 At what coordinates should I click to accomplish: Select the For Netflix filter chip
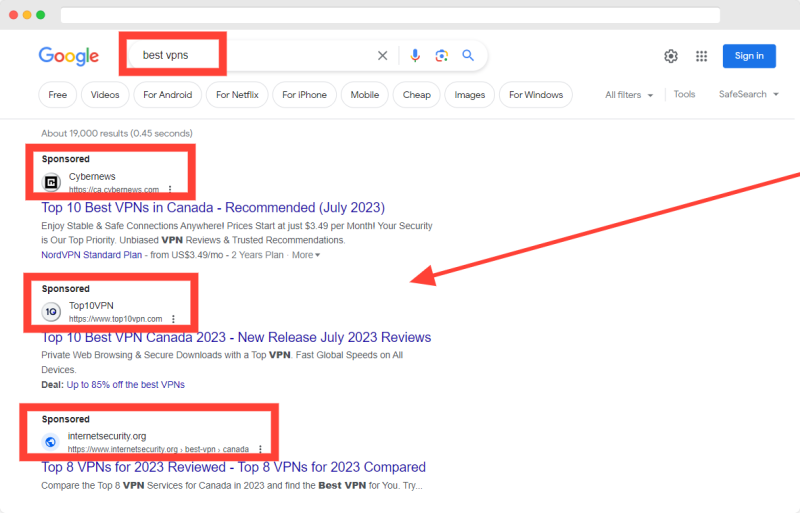[x=237, y=95]
